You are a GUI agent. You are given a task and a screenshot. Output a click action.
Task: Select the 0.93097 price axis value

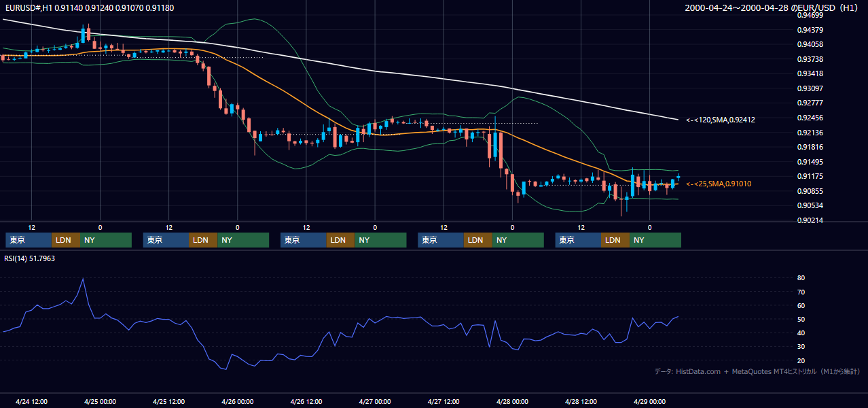pos(809,88)
